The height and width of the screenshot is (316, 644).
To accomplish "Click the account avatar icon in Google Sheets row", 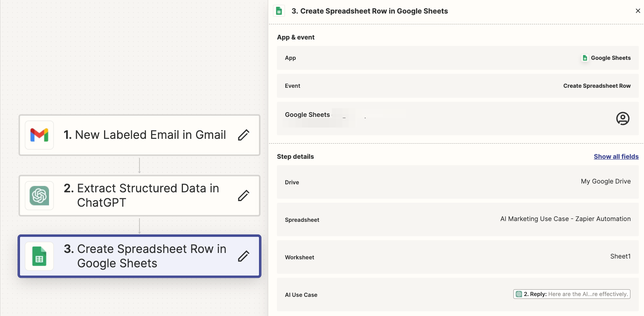I will tap(622, 118).
